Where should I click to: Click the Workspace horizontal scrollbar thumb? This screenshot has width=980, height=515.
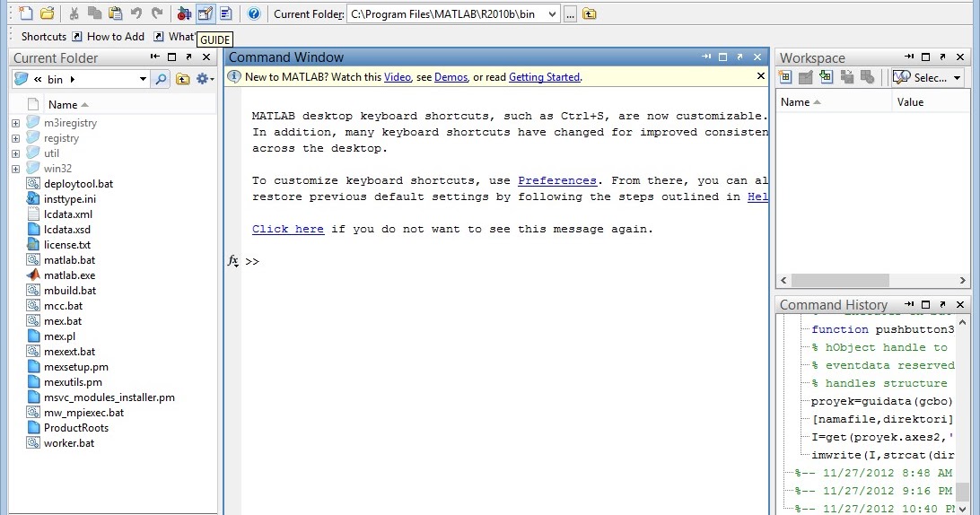[839, 281]
